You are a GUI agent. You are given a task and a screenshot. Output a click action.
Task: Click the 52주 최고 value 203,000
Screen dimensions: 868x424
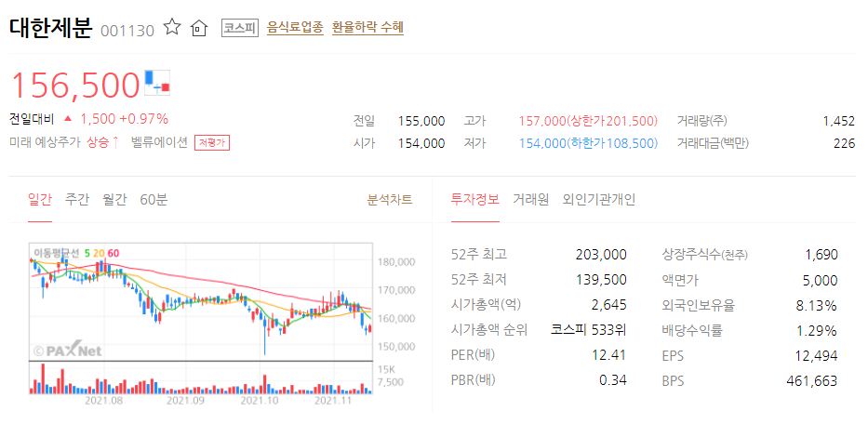click(x=601, y=255)
